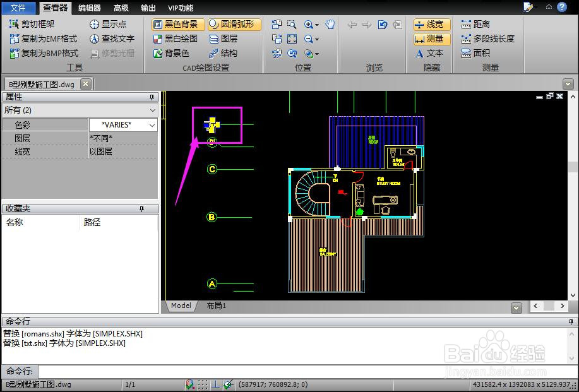
Task: Open the 结构 structure panel
Action: (223, 53)
